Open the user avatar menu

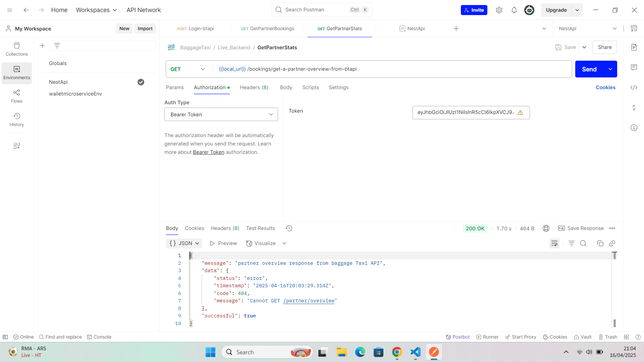pos(529,10)
